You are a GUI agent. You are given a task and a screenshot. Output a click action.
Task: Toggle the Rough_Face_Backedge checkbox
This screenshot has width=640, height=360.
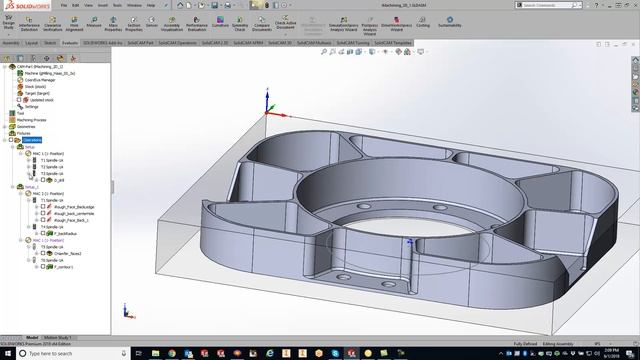coord(42,207)
